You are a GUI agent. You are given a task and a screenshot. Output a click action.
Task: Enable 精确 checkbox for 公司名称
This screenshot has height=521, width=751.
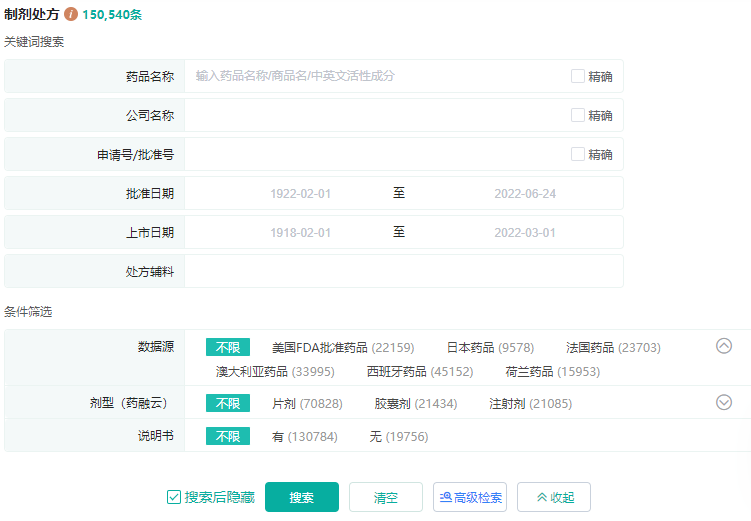(x=578, y=115)
